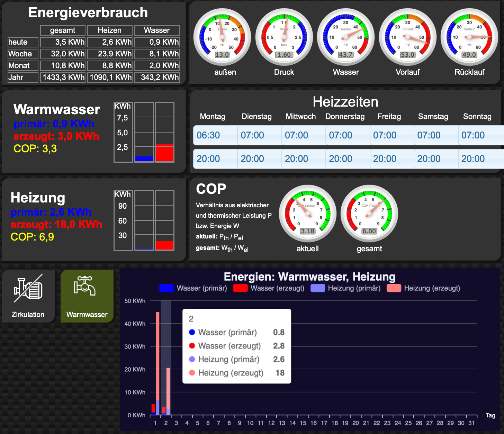Screen dimensions: 504x434
Task: Click the Druck pressure gauge
Action: click(x=284, y=37)
